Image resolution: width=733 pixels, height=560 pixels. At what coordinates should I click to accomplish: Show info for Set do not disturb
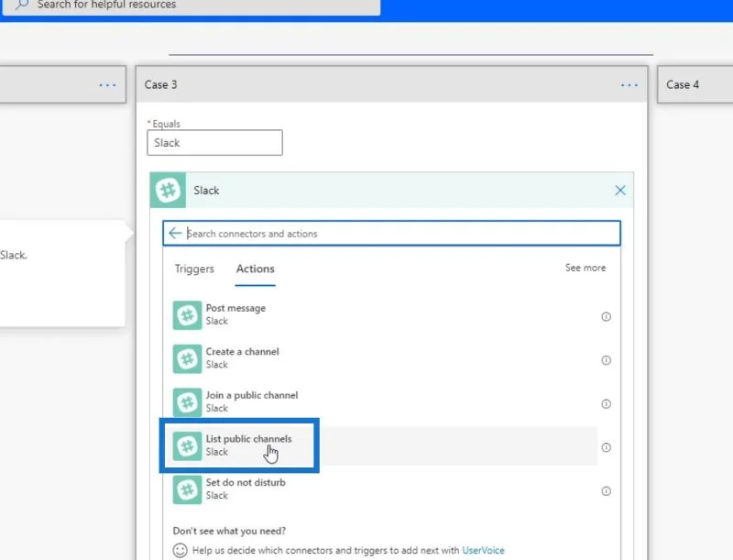point(606,491)
